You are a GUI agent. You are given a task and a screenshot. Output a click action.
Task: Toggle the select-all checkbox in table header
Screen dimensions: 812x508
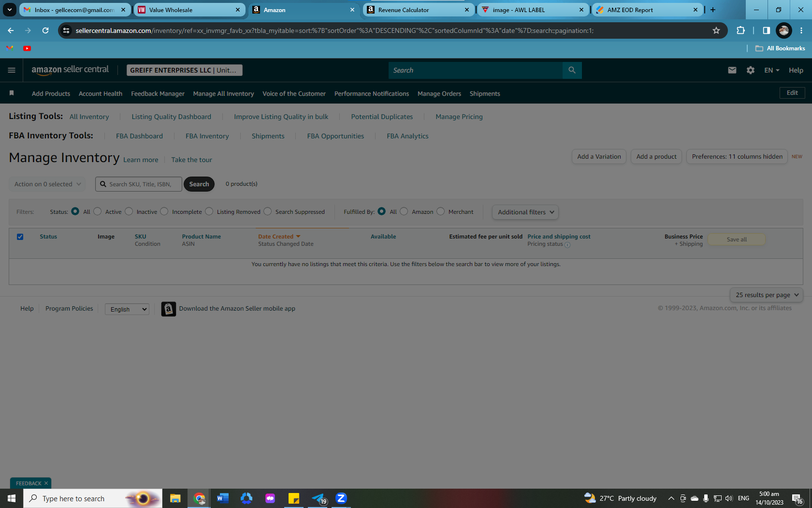pos(20,237)
